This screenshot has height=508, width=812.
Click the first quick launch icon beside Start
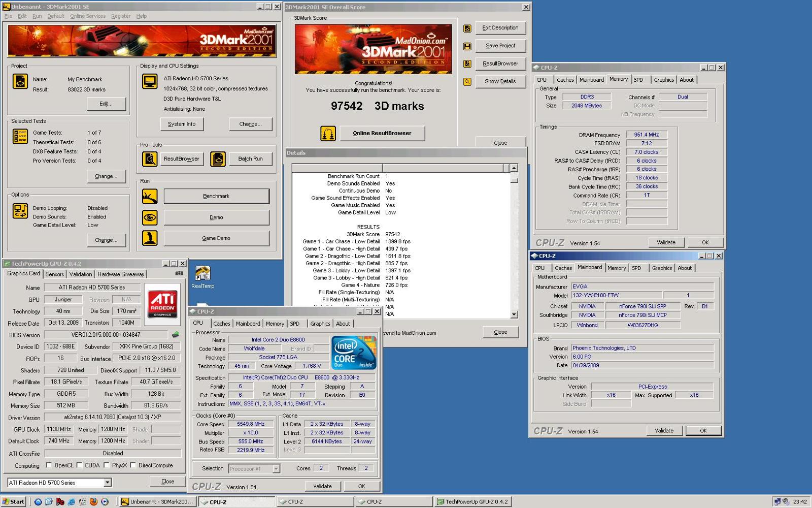[38, 502]
